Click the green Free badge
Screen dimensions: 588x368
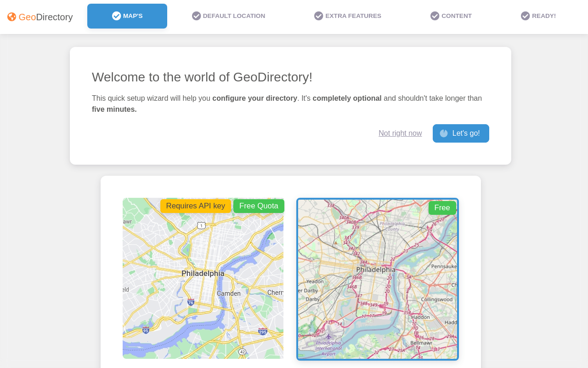click(442, 208)
